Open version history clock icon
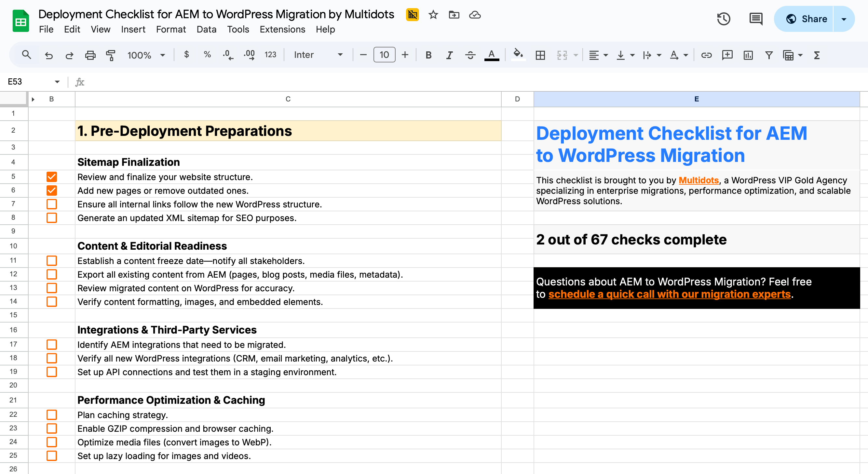Image resolution: width=868 pixels, height=474 pixels. (x=724, y=19)
